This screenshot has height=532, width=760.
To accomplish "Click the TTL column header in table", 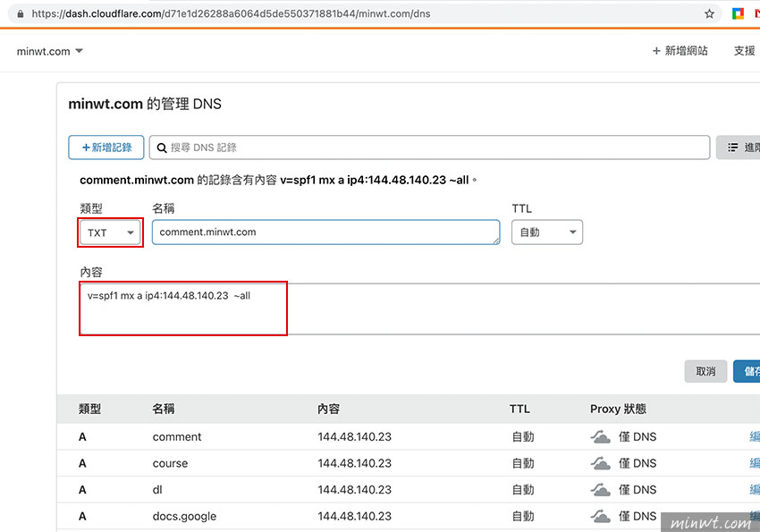I will coord(519,409).
